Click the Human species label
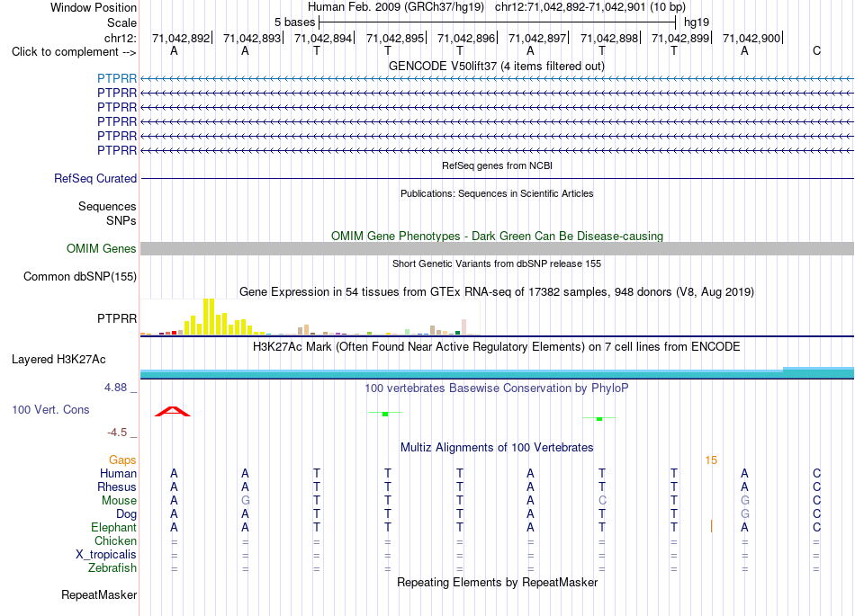 point(118,473)
